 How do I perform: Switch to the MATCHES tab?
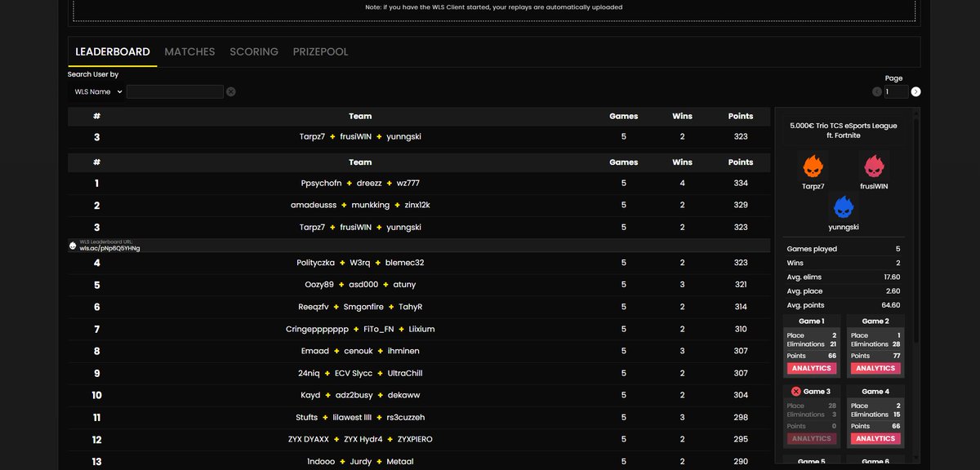click(189, 51)
